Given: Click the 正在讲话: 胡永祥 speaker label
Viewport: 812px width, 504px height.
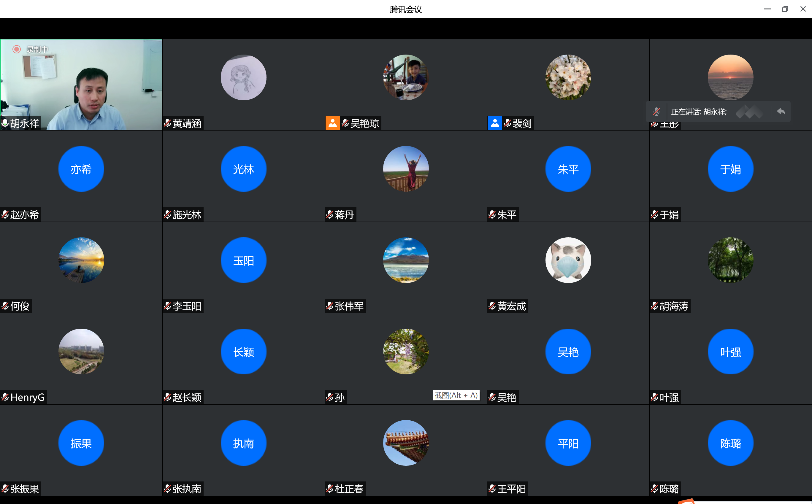Looking at the screenshot, I should (x=699, y=112).
